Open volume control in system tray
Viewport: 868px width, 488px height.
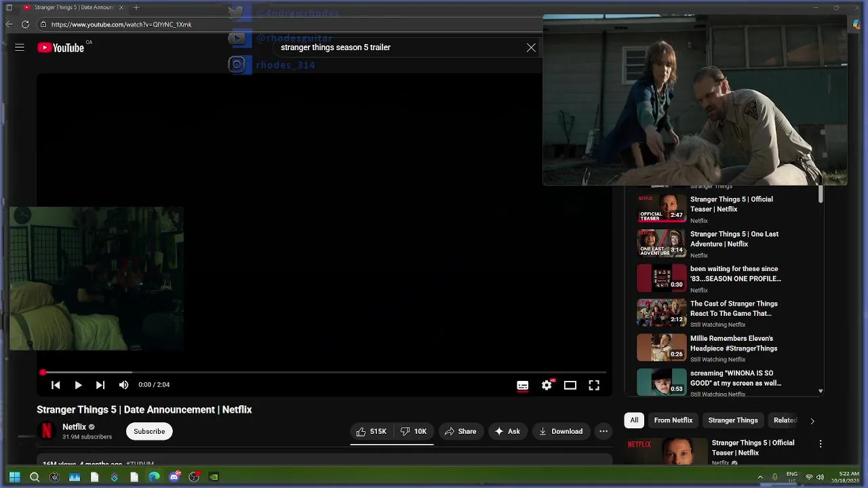click(821, 477)
